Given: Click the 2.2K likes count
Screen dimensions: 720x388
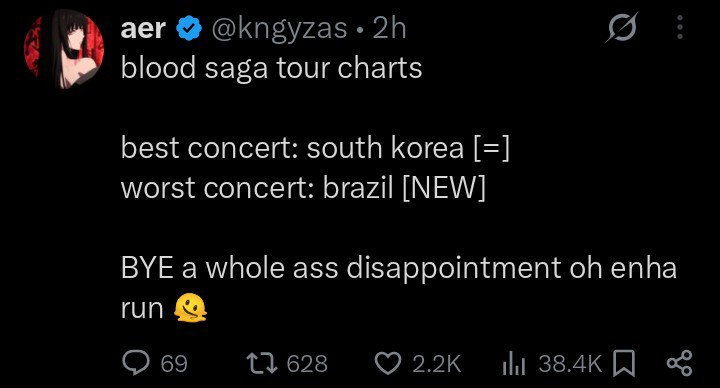Looking at the screenshot, I should [x=436, y=364].
